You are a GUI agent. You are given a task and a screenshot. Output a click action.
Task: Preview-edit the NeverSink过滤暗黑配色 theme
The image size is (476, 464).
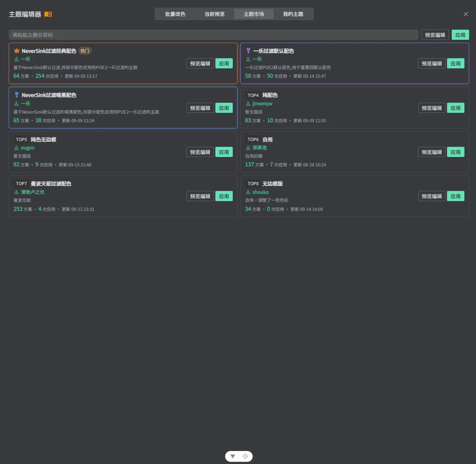pos(200,108)
